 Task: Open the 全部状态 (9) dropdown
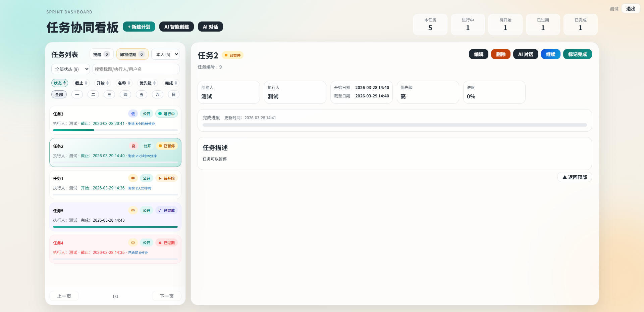[70, 69]
